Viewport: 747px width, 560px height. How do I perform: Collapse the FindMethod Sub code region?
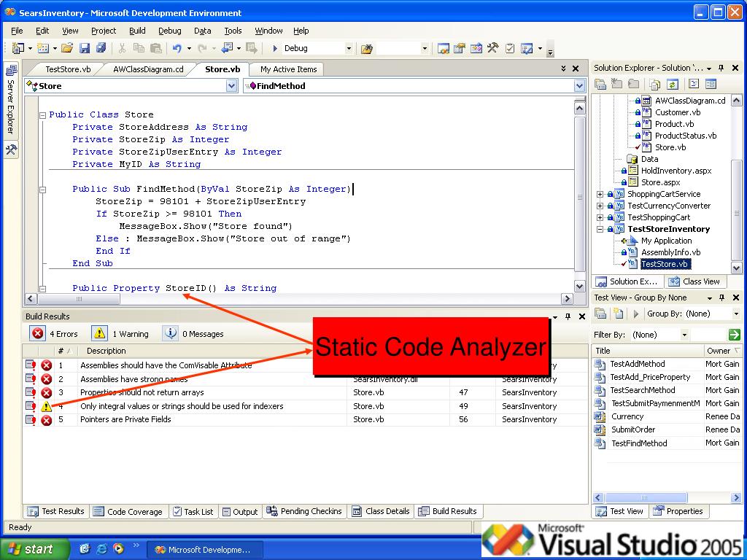click(42, 189)
